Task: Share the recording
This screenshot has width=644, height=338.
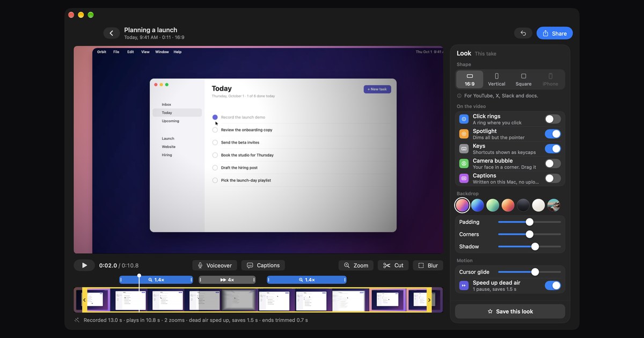Action: coord(554,33)
